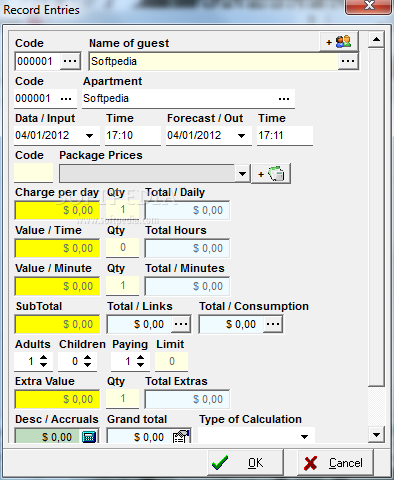Click the Package Prices code field
The image size is (394, 480).
click(33, 173)
